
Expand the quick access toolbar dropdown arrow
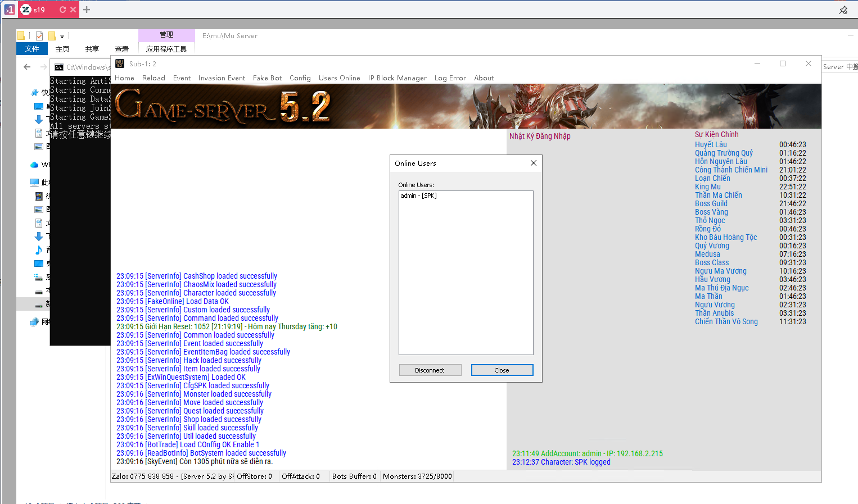[x=62, y=37]
